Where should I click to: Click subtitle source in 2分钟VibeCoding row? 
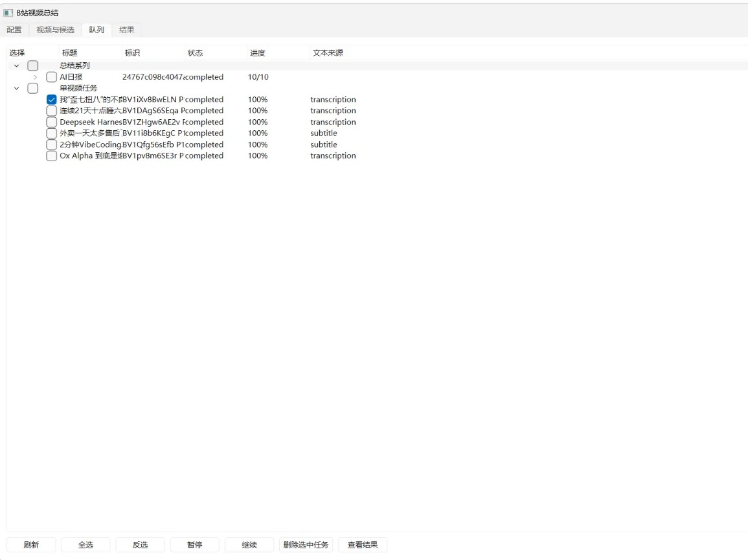pyautogui.click(x=324, y=144)
